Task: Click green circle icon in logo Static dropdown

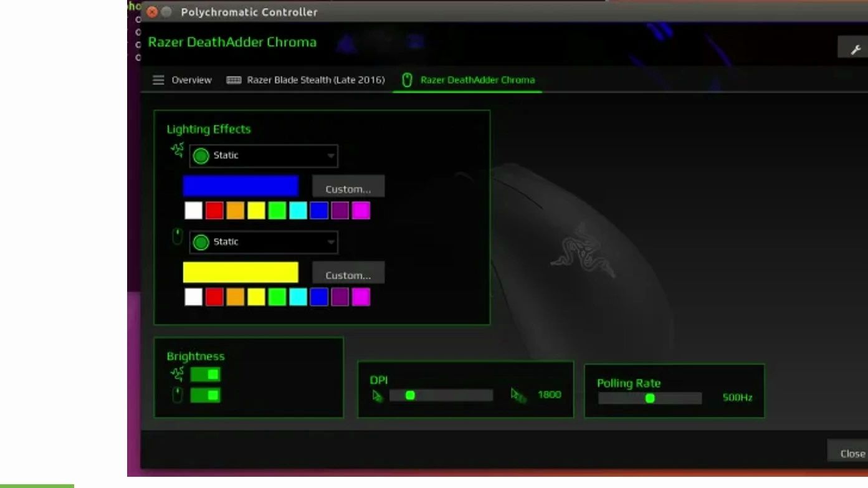Action: point(201,156)
